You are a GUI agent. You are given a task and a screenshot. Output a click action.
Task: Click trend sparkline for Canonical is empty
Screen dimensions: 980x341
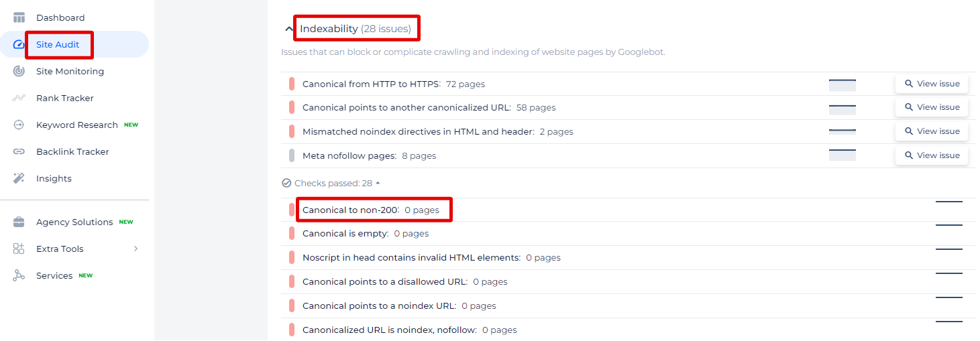pyautogui.click(x=949, y=225)
